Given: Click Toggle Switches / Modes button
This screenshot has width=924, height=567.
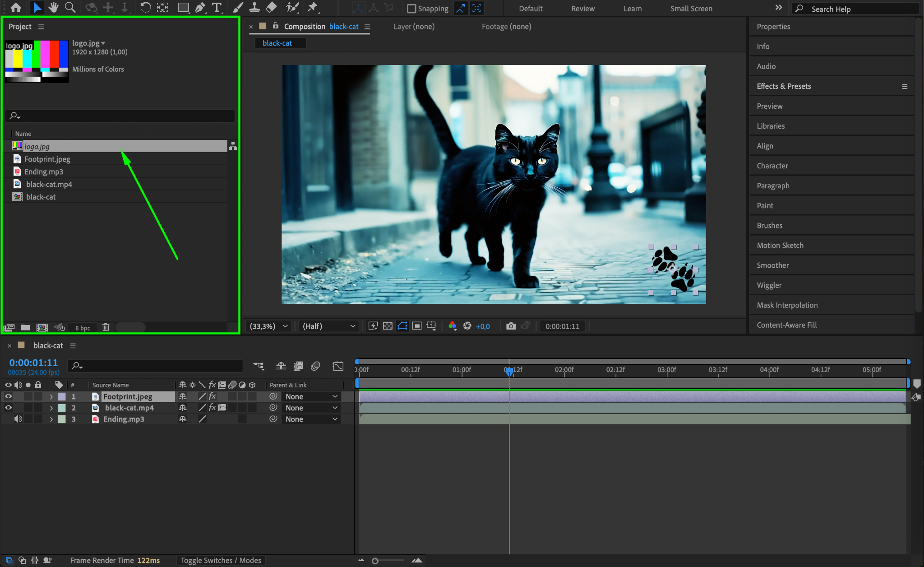Looking at the screenshot, I should pyautogui.click(x=221, y=560).
